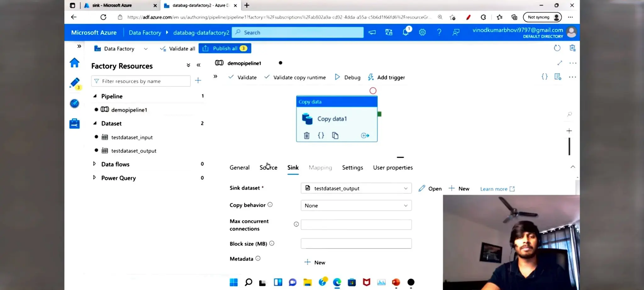
Task: Open the Sink dataset dropdown
Action: coord(356,188)
